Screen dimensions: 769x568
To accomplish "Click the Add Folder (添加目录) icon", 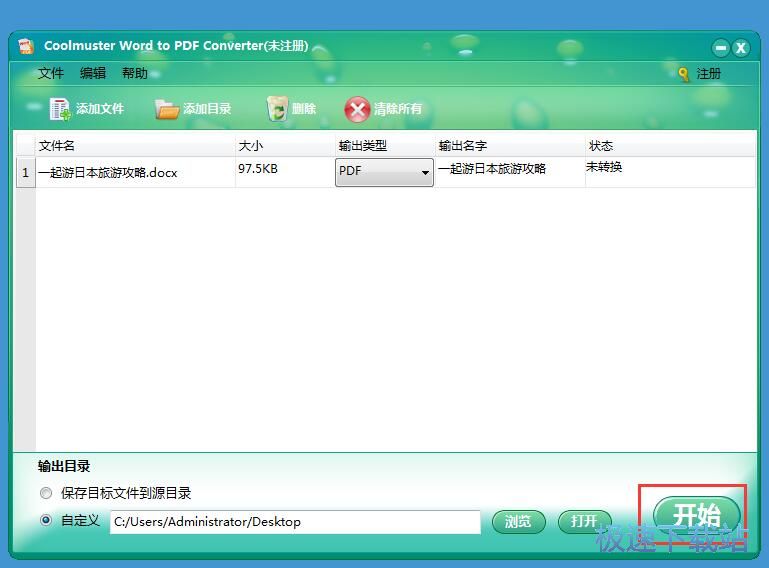I will [166, 109].
